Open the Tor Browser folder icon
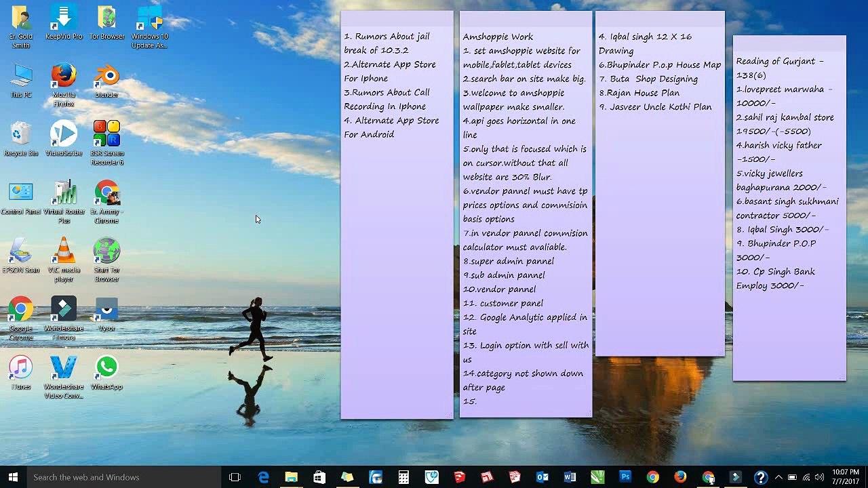 (106, 23)
